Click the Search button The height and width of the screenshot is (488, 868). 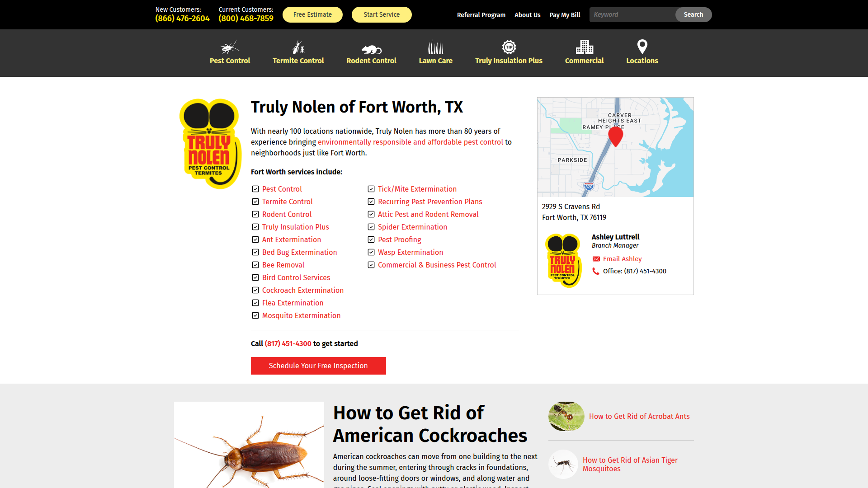pos(693,14)
